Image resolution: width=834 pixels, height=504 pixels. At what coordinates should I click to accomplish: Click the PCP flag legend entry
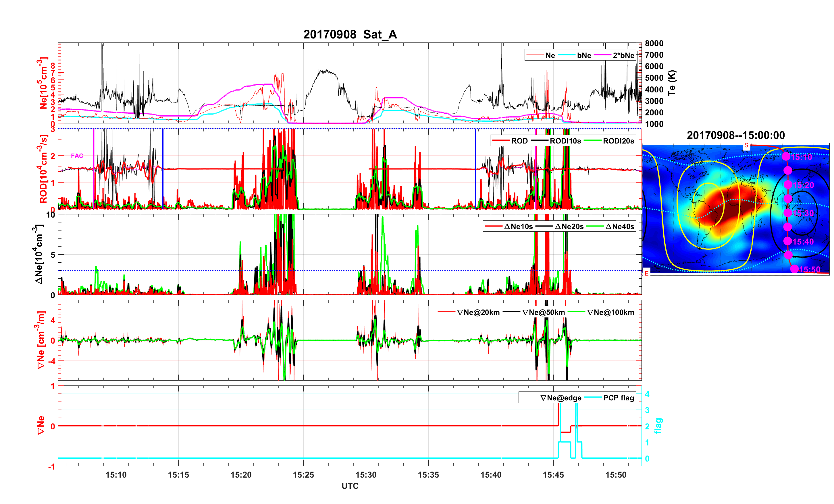point(619,398)
